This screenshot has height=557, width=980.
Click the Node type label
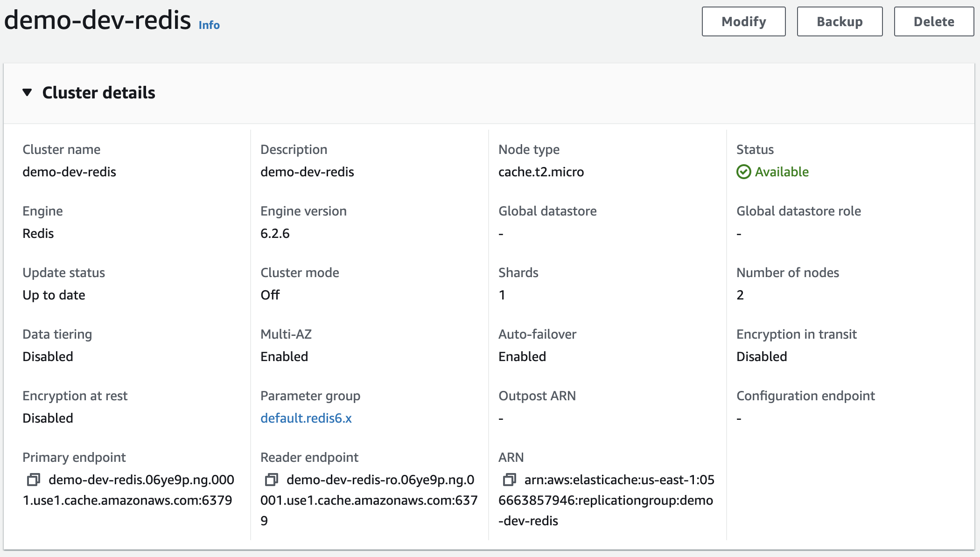pos(529,149)
